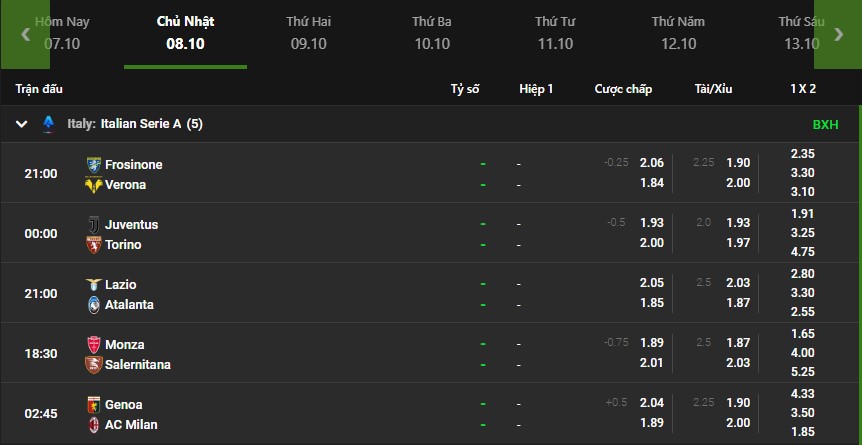Choose Monza over odds 1.87
The width and height of the screenshot is (862, 445).
(x=738, y=343)
